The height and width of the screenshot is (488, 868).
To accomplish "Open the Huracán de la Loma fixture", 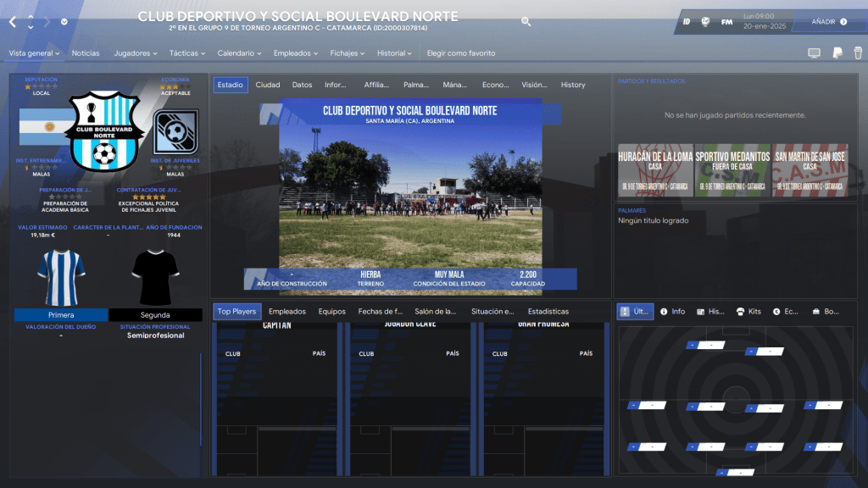I will 655,169.
